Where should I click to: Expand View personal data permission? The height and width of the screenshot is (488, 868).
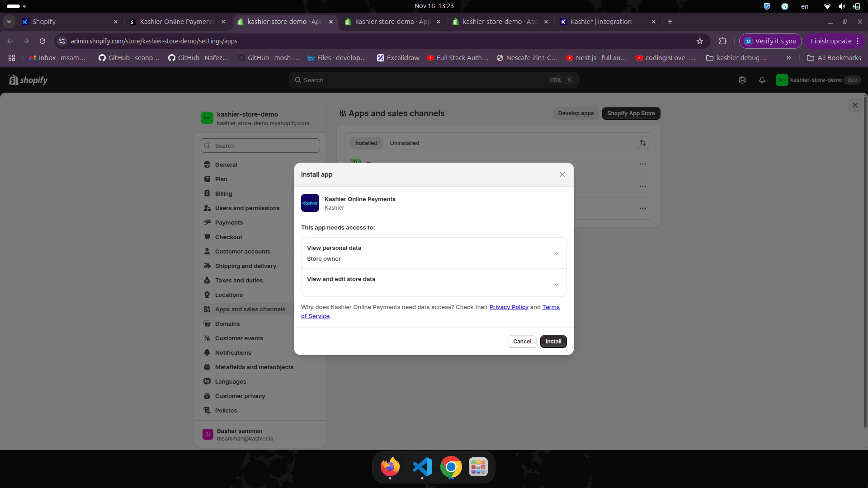click(x=434, y=253)
